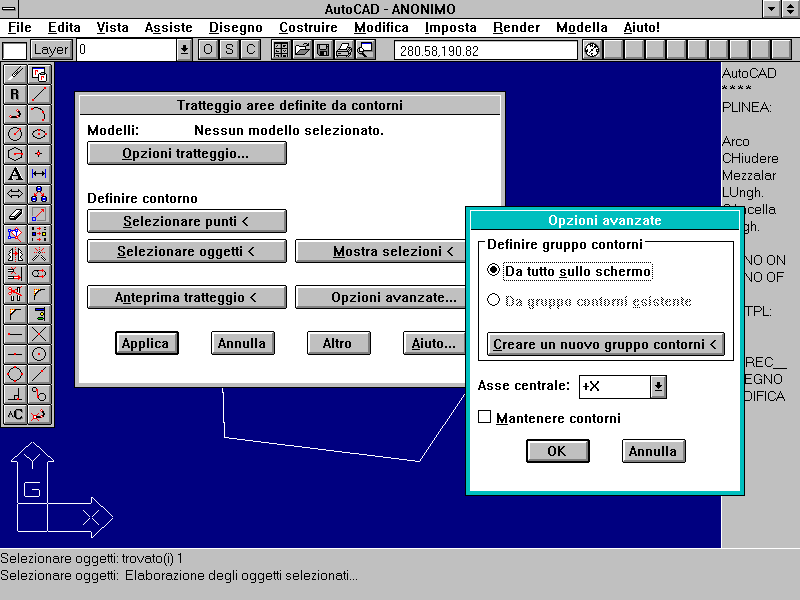Click the Layer button in the toolbar
The width and height of the screenshot is (800, 600).
coord(51,50)
